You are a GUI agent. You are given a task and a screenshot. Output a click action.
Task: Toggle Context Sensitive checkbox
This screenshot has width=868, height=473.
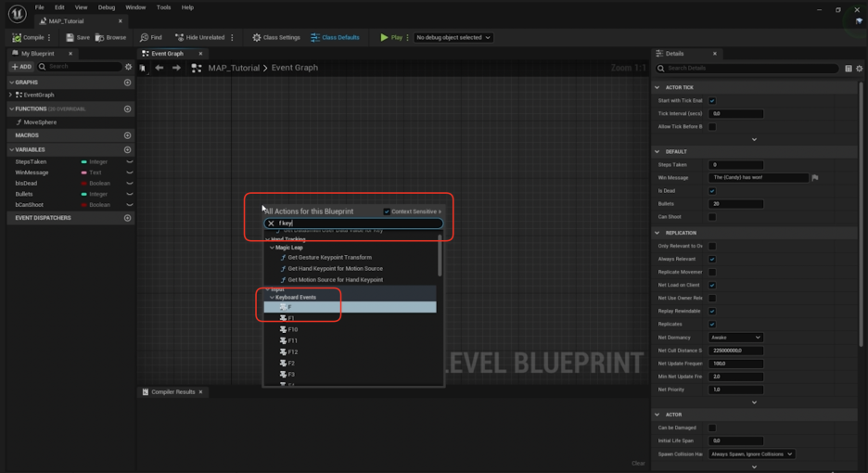[387, 211]
